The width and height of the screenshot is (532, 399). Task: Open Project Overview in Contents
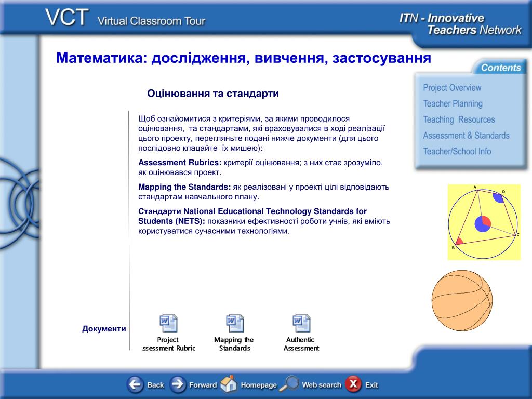(452, 87)
